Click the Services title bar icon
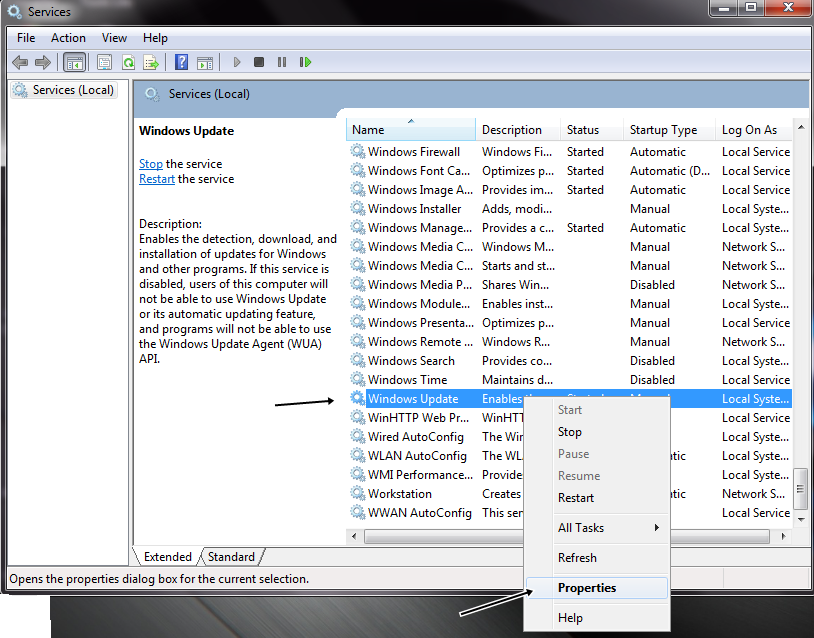Viewport: 814px width, 638px height. coord(14,11)
